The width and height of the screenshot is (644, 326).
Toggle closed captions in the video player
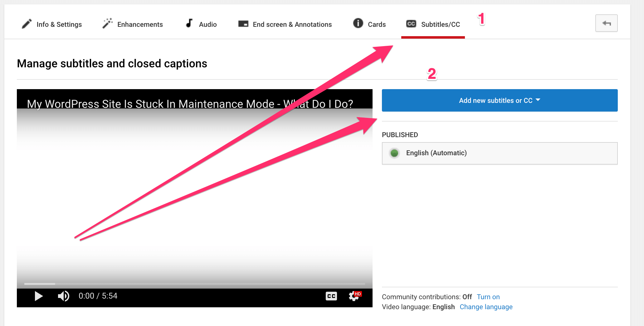coord(331,296)
